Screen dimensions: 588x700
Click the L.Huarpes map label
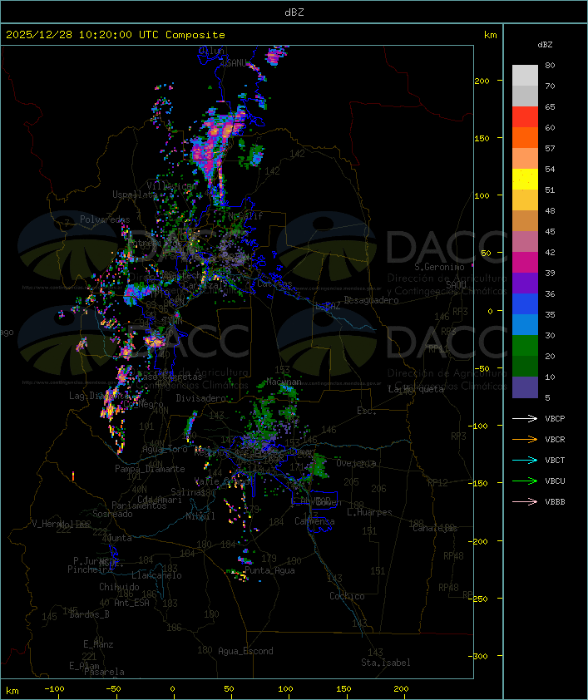(369, 512)
